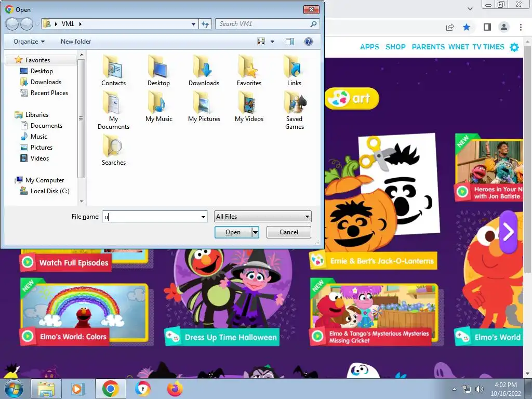The width and height of the screenshot is (532, 399).
Task: Open the Links folder
Action: [294, 71]
